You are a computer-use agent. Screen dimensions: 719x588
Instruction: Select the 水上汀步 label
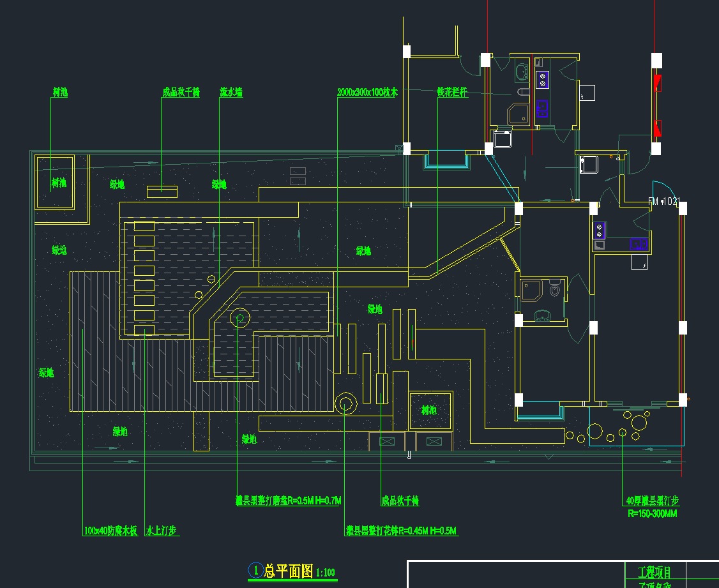point(161,531)
